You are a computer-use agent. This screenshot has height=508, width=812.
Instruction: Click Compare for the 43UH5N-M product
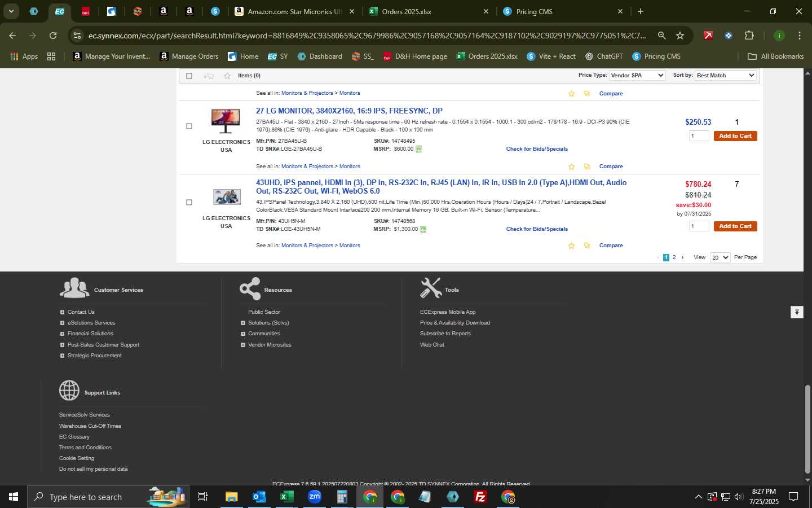coord(611,246)
